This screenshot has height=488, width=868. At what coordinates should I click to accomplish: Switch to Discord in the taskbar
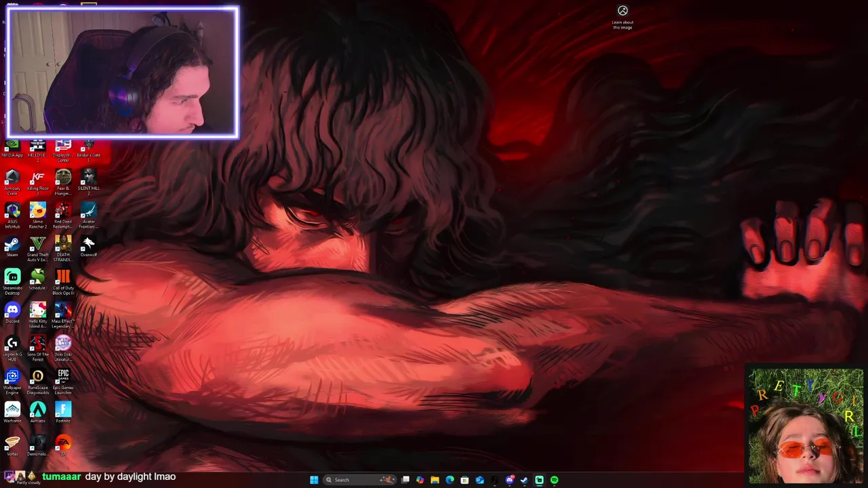point(509,480)
